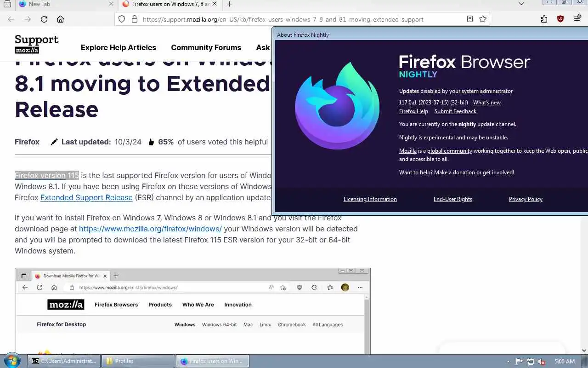
Task: Click the highlighted Firefox version 115 text
Action: point(47,175)
